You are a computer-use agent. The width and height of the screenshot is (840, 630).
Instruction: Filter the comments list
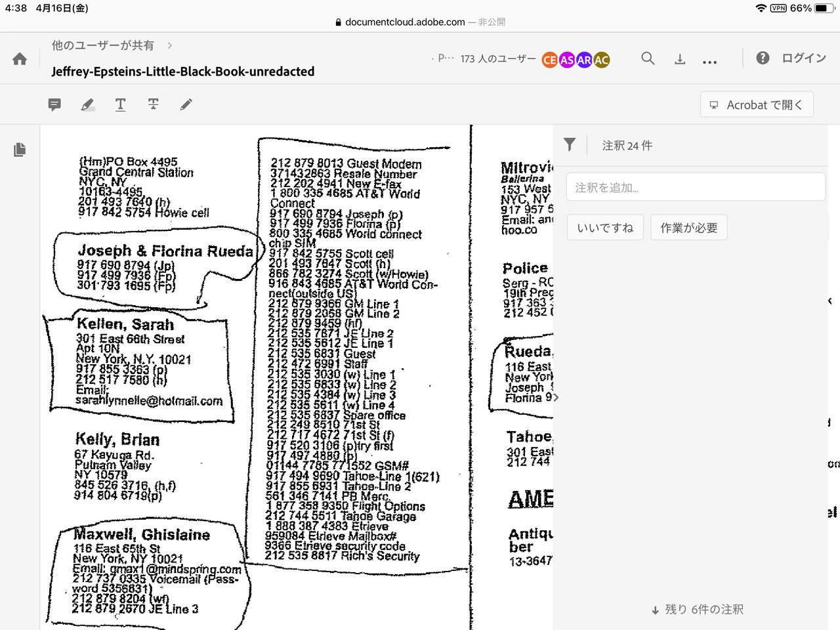point(570,145)
